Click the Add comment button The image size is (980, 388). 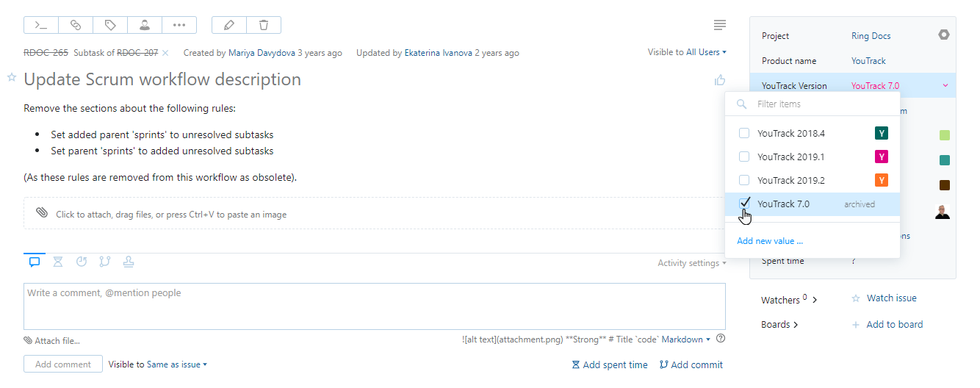[62, 364]
